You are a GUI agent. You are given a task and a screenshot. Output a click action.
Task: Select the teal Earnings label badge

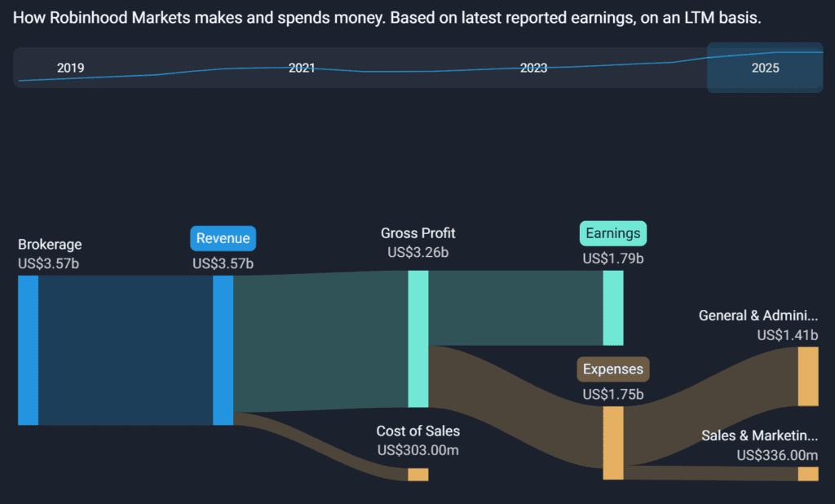pyautogui.click(x=613, y=234)
